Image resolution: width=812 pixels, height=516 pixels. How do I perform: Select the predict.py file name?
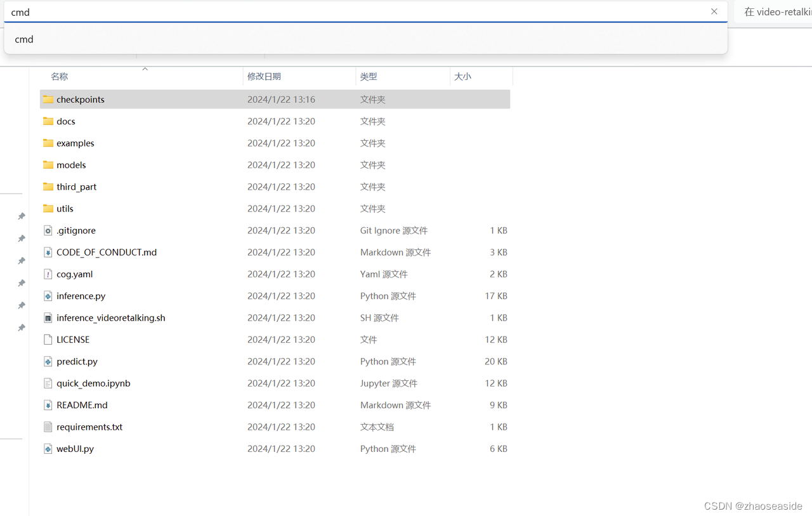[x=77, y=362]
